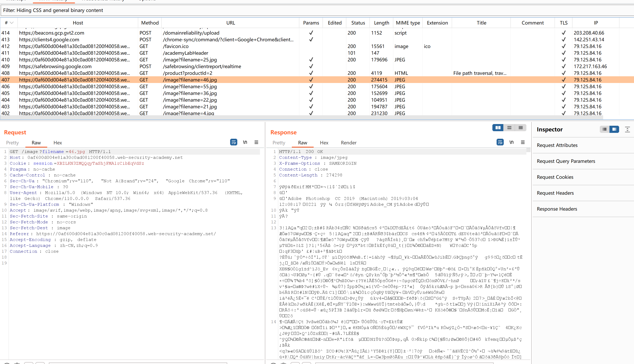The image size is (634, 364).
Task: Show non-printable chars in Request panel
Action: point(245,142)
